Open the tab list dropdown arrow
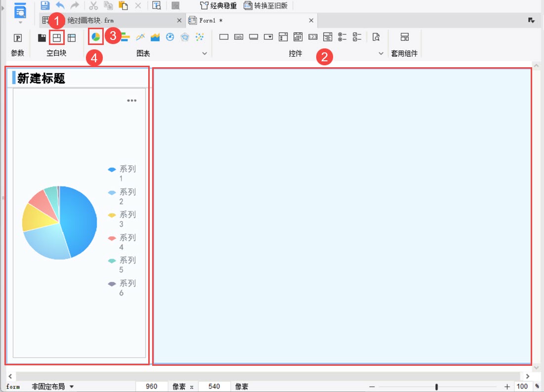The image size is (544, 392). coord(531,20)
